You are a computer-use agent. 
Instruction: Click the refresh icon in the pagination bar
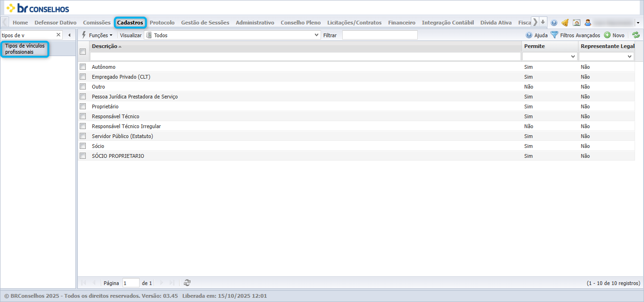(x=187, y=283)
